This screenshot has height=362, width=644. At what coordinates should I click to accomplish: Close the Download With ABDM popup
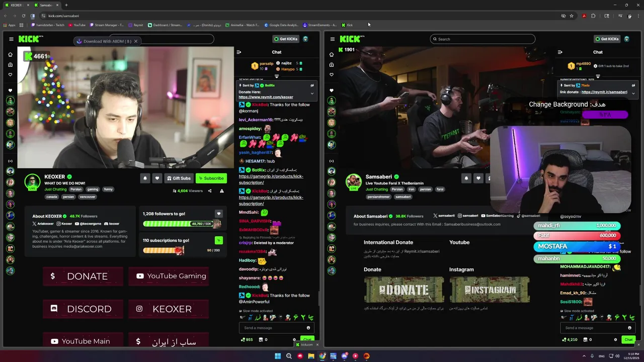coord(136,41)
